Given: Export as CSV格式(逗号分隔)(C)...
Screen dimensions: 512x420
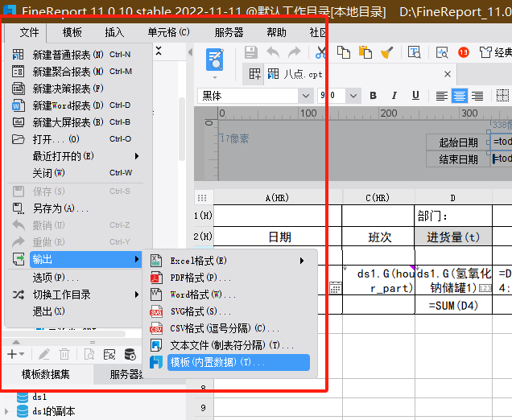Looking at the screenshot, I should (x=229, y=328).
